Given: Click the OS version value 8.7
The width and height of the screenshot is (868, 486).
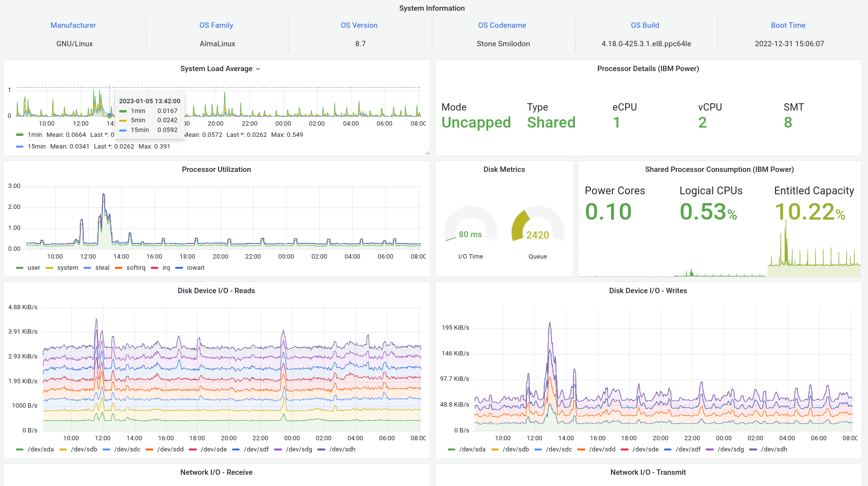Looking at the screenshot, I should tap(360, 44).
